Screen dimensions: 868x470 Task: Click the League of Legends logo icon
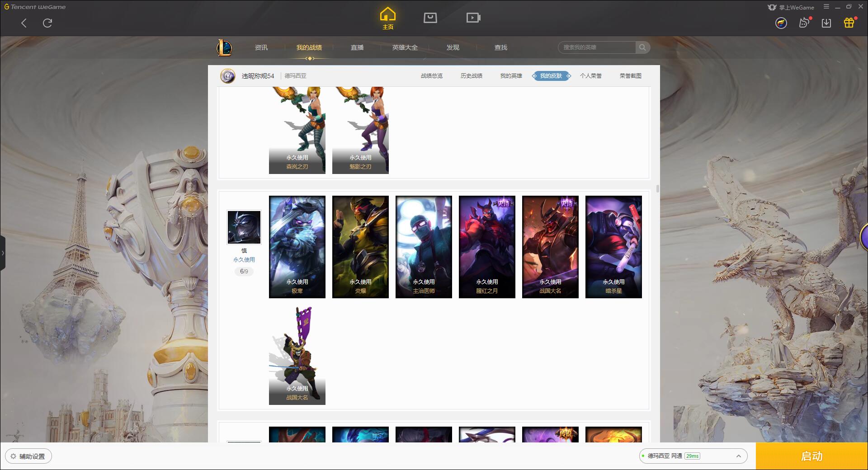(x=224, y=47)
